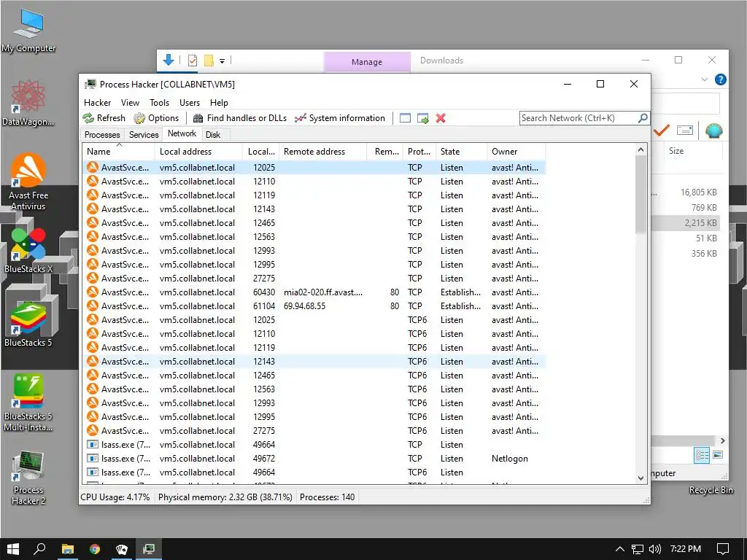Show hidden system tray icons

point(619,549)
